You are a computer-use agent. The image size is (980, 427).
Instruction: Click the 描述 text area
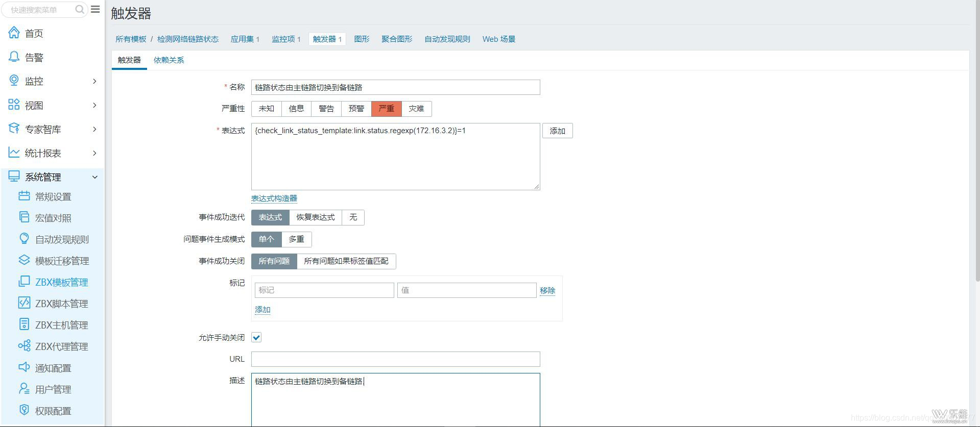tap(395, 400)
